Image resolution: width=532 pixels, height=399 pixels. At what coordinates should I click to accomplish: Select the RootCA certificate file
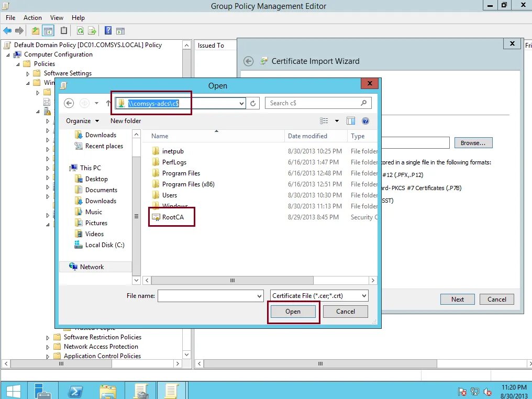tap(172, 217)
